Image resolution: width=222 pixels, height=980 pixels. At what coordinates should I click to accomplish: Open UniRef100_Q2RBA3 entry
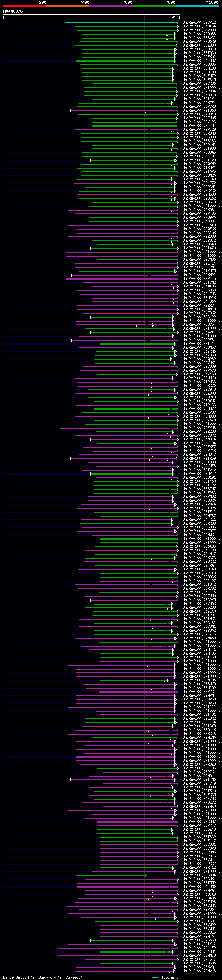(199, 133)
